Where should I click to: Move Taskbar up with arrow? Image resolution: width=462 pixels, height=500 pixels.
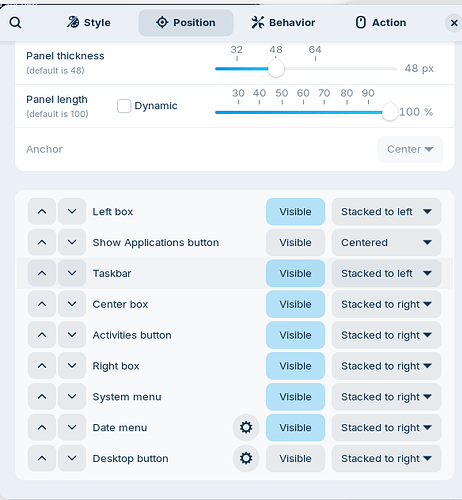42,273
